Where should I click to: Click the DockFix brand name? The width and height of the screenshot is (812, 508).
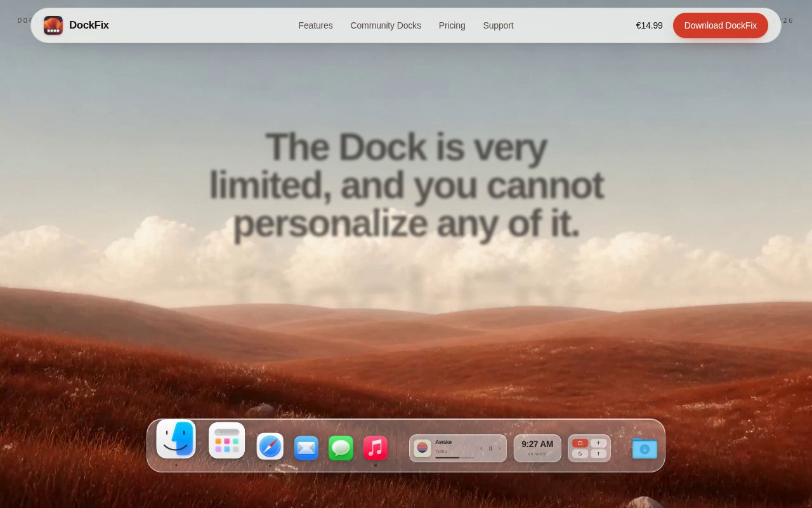click(x=89, y=25)
